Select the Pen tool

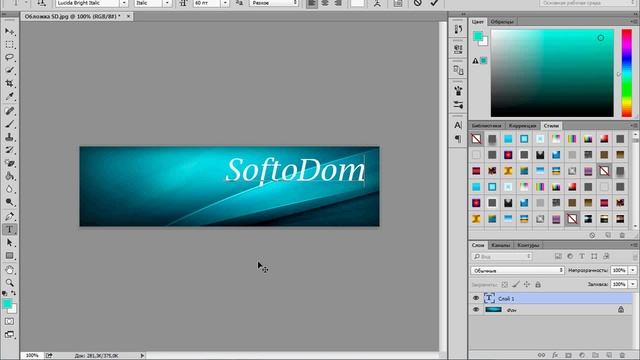tap(9, 216)
